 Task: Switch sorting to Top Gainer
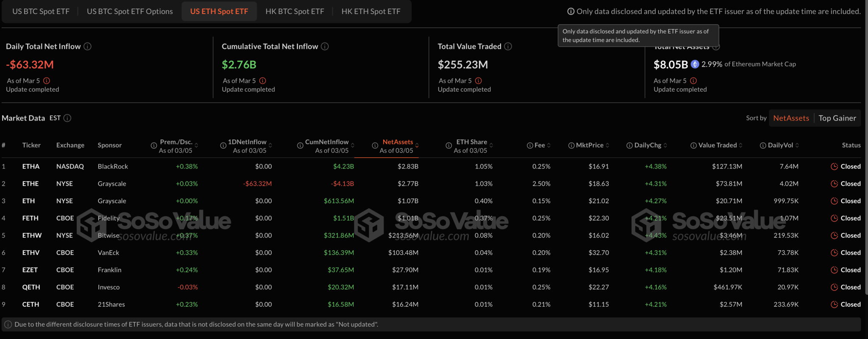(837, 118)
